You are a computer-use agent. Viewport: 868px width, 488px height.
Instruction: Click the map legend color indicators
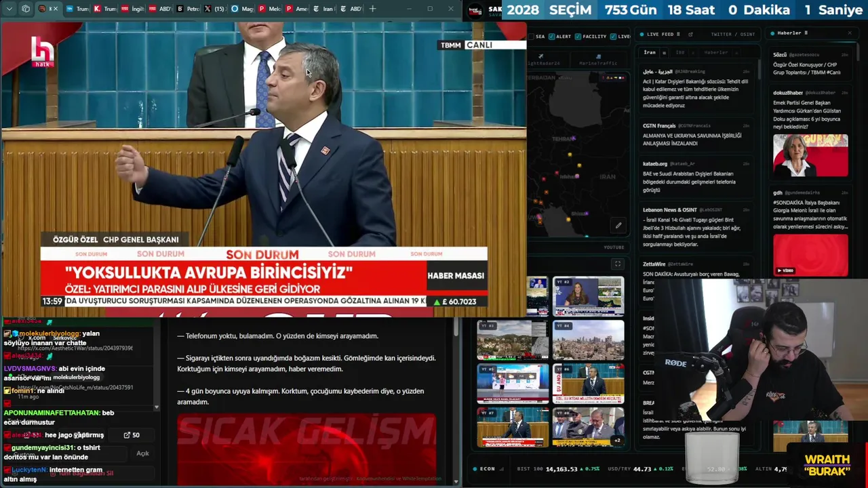(613, 78)
